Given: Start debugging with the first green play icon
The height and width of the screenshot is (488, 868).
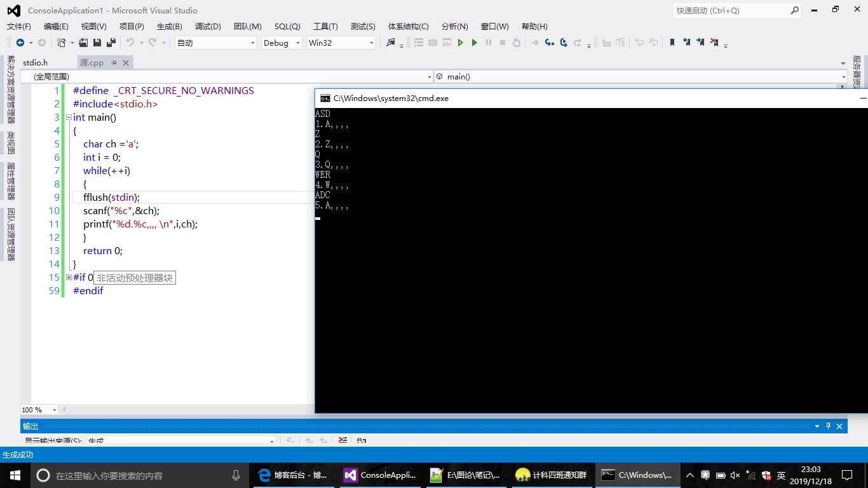Looking at the screenshot, I should [x=461, y=43].
